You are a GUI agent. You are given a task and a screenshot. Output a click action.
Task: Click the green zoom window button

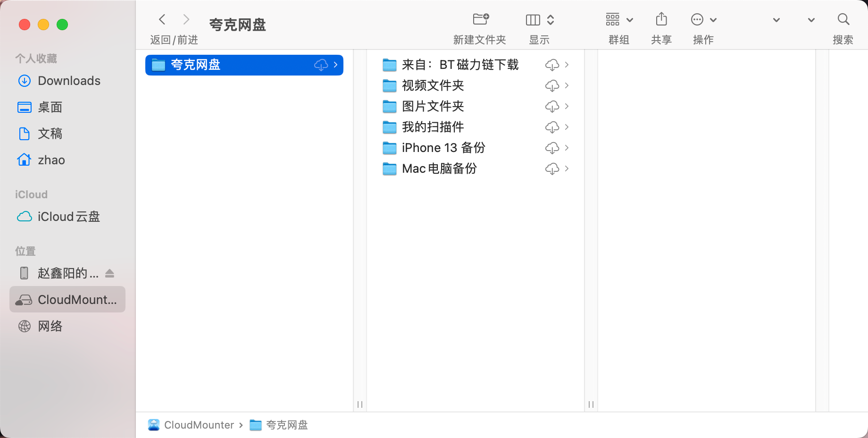tap(62, 25)
